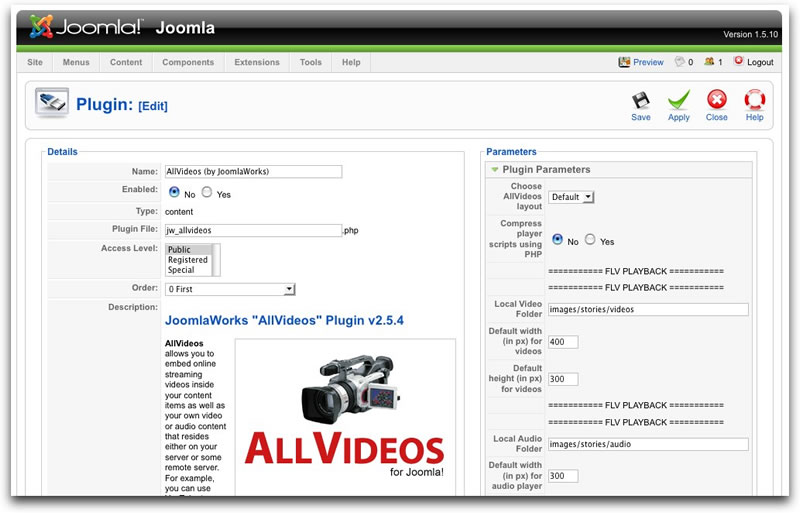Click the Preview link
Viewport: 800px width, 513px height.
point(648,62)
